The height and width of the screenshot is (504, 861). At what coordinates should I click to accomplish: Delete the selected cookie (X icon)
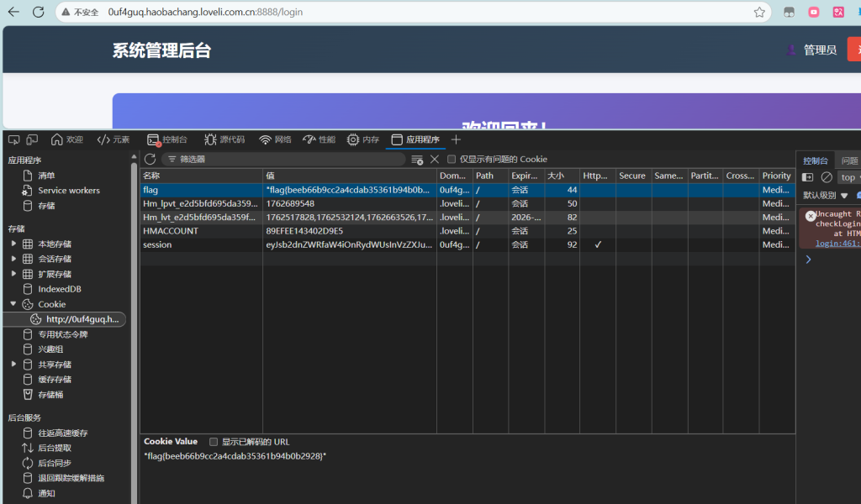435,159
